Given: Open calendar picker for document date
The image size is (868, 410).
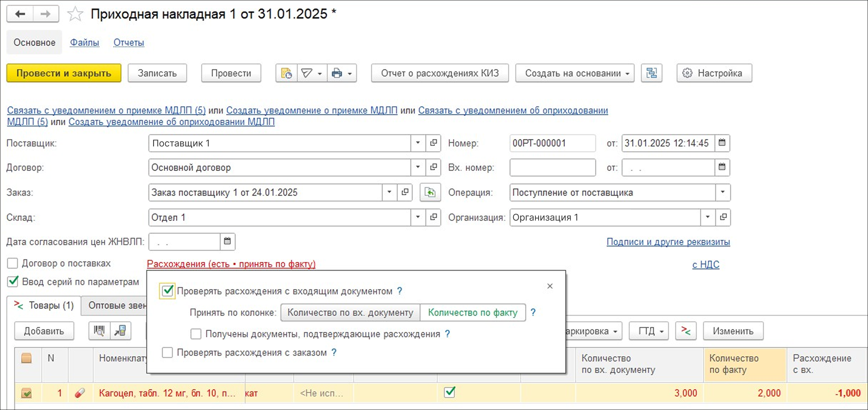Looking at the screenshot, I should (x=722, y=143).
